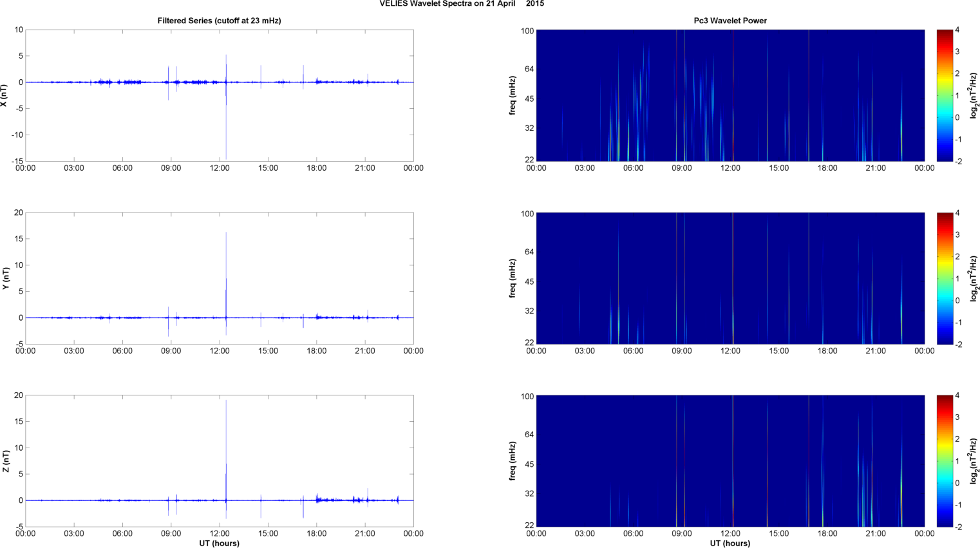
Task: Click the "18:00" tick under the top wavelet plot
Action: coord(827,168)
